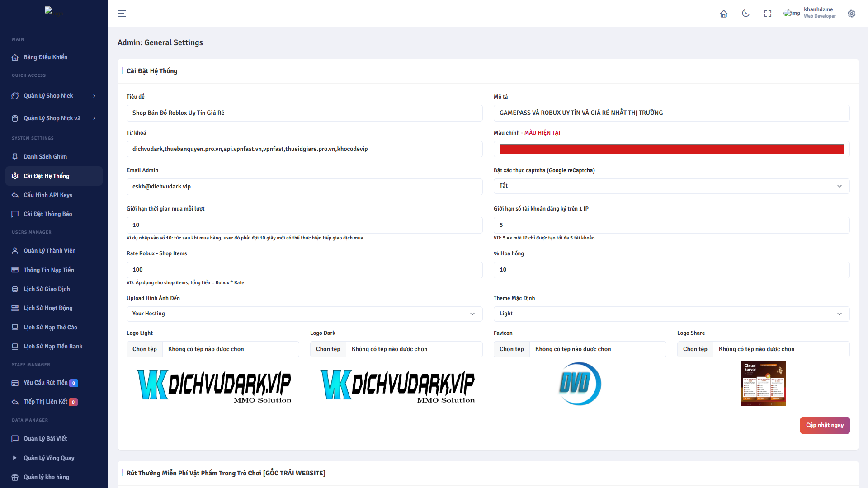Image resolution: width=868 pixels, height=488 pixels.
Task: Open Bảng Điều Khiển dashboard
Action: (x=45, y=57)
